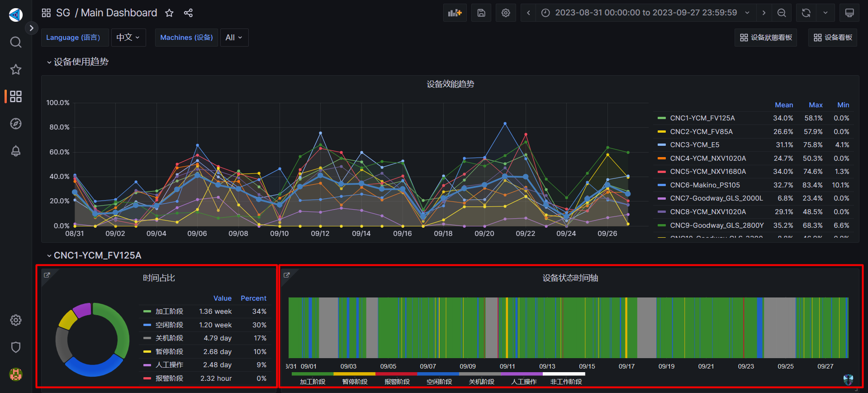Toggle 加工阶段 in the pie legend
The height and width of the screenshot is (393, 868).
(169, 312)
